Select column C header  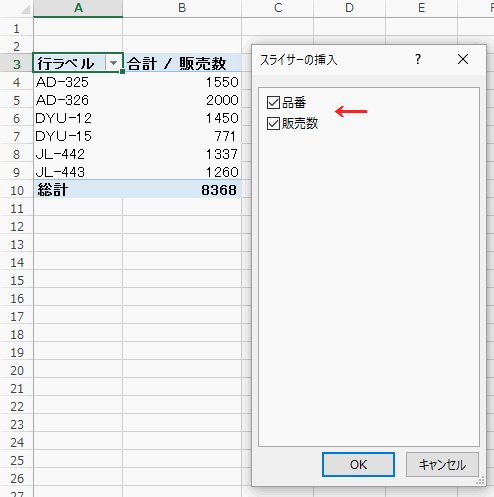(x=278, y=8)
